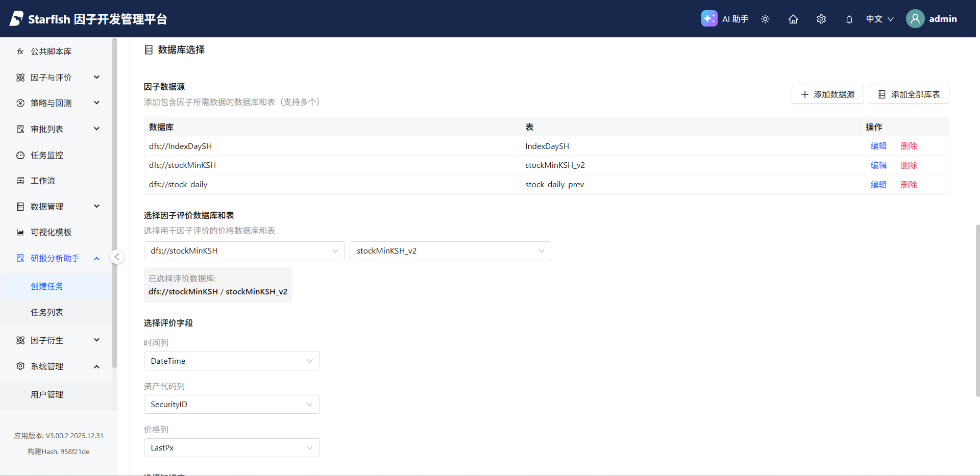This screenshot has height=476, width=980.
Task: Open the AI 助手 assistant icon
Action: [709, 19]
